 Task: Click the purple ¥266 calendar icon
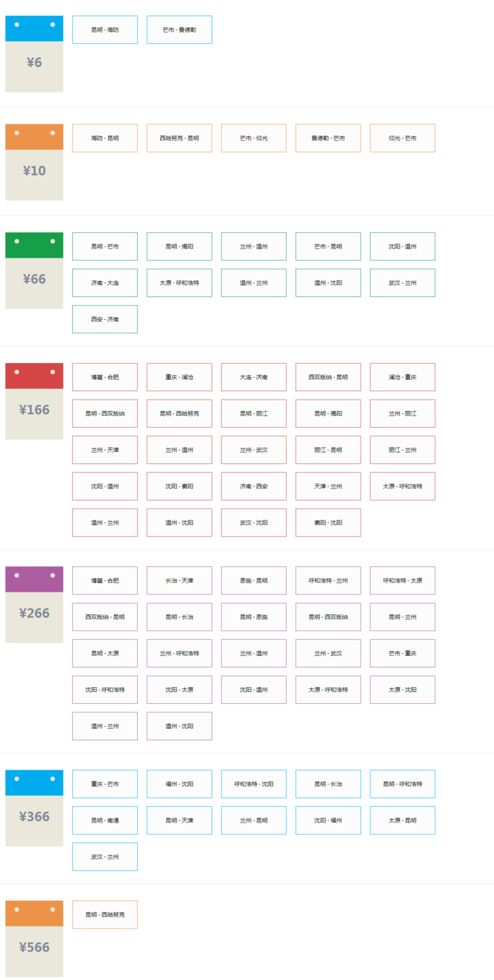[x=34, y=605]
